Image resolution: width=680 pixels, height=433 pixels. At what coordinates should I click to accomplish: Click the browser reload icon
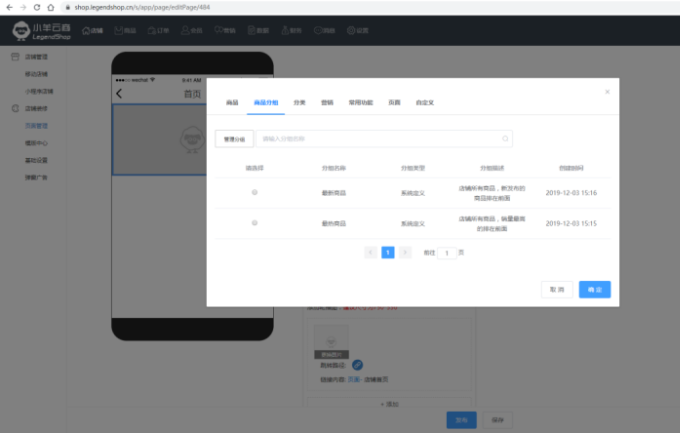(37, 6)
